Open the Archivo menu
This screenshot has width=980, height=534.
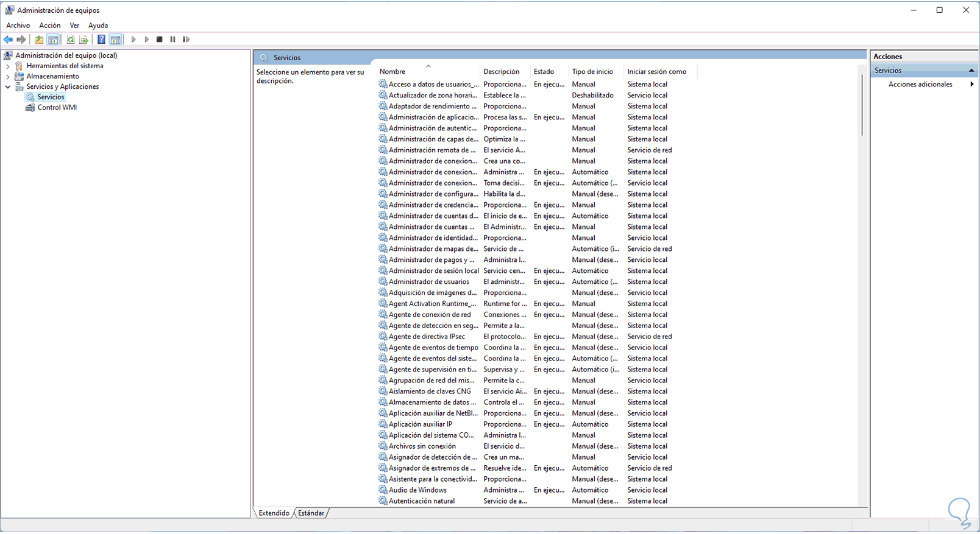point(18,26)
